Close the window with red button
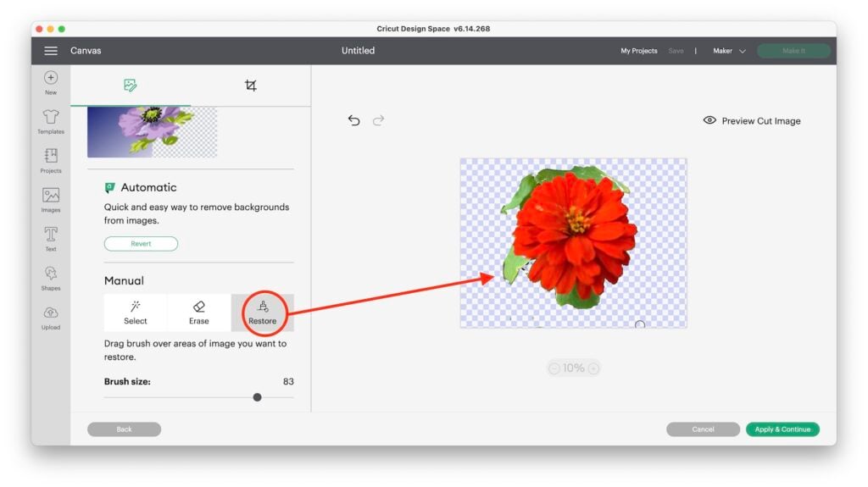The width and height of the screenshot is (868, 487). [39, 29]
